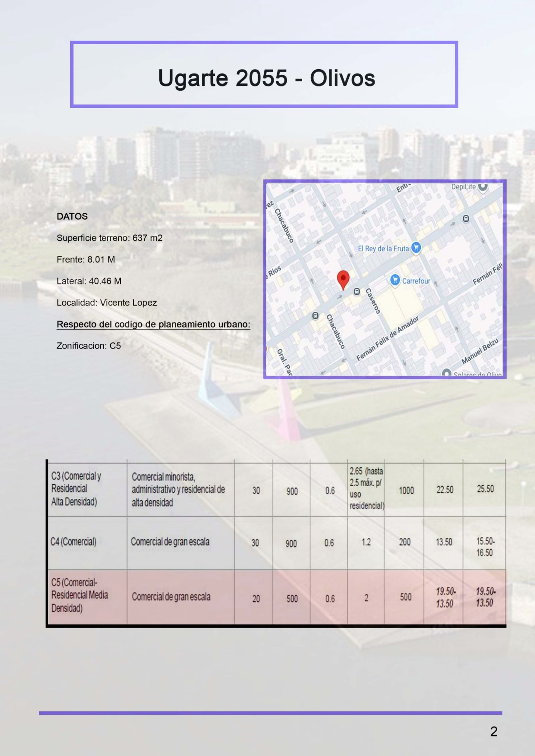Click the 'Zonificacion: C5' text

[x=89, y=346]
